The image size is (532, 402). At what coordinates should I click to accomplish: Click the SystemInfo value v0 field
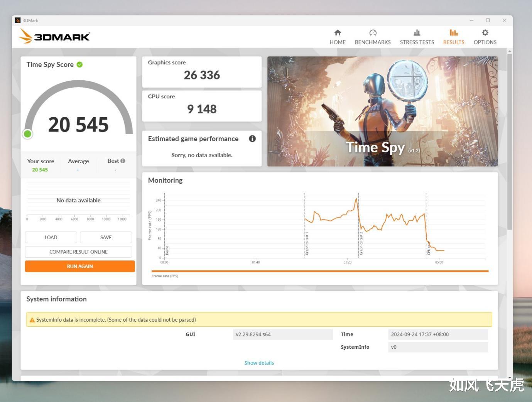[438, 347]
